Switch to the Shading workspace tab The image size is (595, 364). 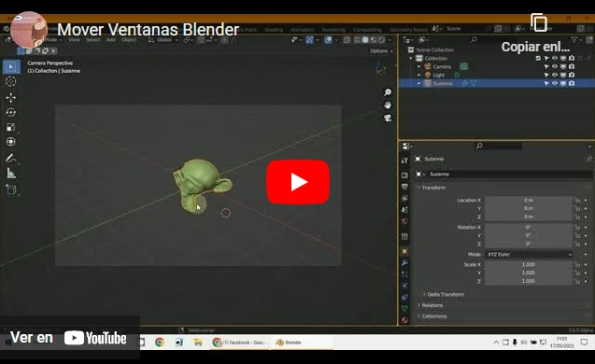tap(274, 30)
